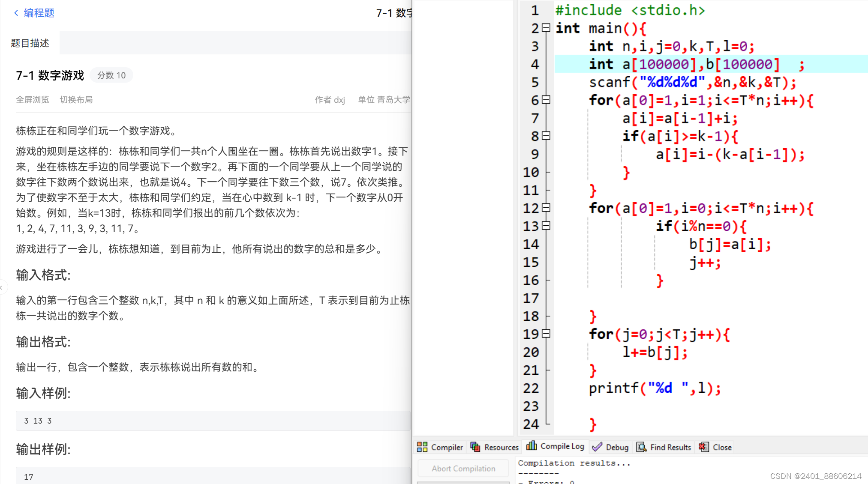Screen dimensions: 868x484
Task: Click the Compiler tab grid icon
Action: 422,447
